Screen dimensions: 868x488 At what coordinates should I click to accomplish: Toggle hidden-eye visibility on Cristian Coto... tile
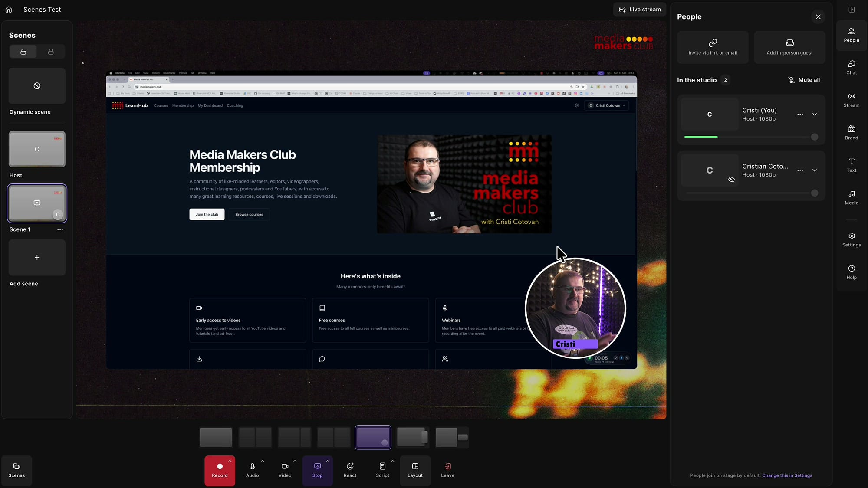pyautogui.click(x=731, y=180)
